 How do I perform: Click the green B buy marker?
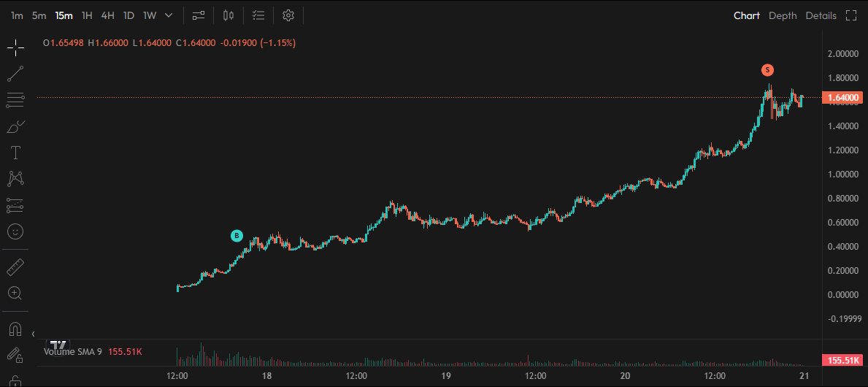pyautogui.click(x=237, y=236)
